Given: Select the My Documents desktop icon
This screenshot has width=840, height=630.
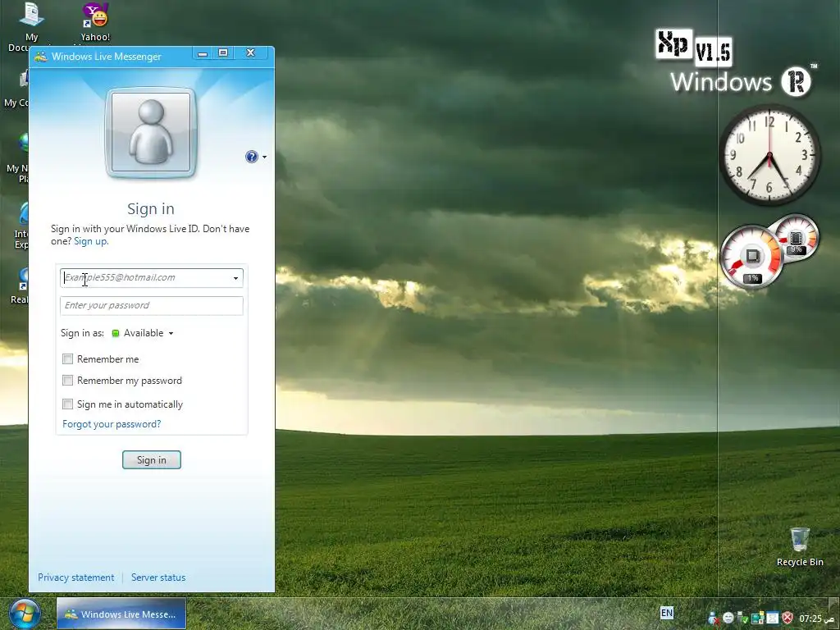Looking at the screenshot, I should (x=31, y=27).
